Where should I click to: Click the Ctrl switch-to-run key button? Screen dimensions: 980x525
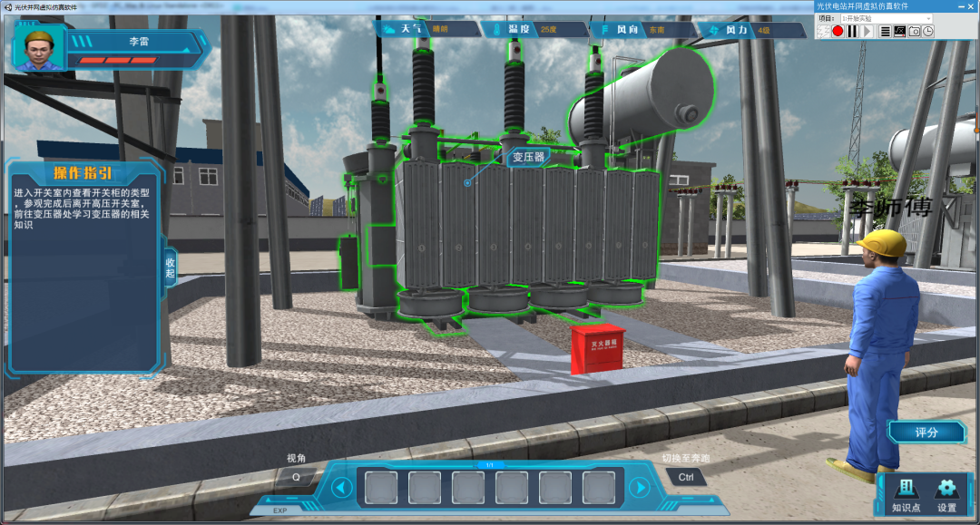(686, 478)
